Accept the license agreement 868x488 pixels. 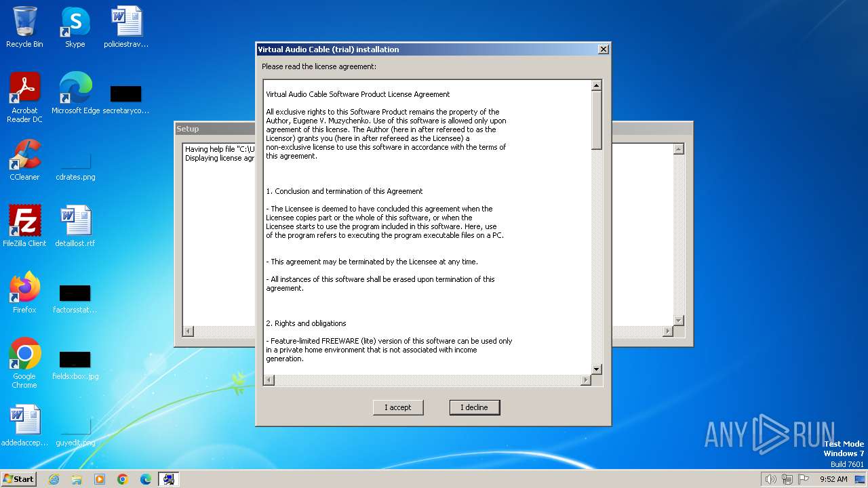(398, 407)
